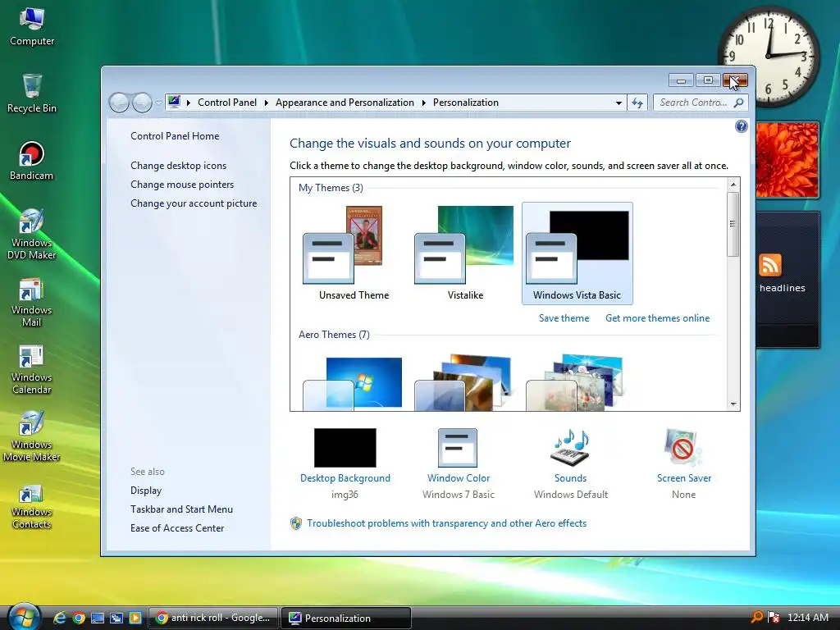Click the refresh button beside address bar
840x630 pixels.
point(637,103)
